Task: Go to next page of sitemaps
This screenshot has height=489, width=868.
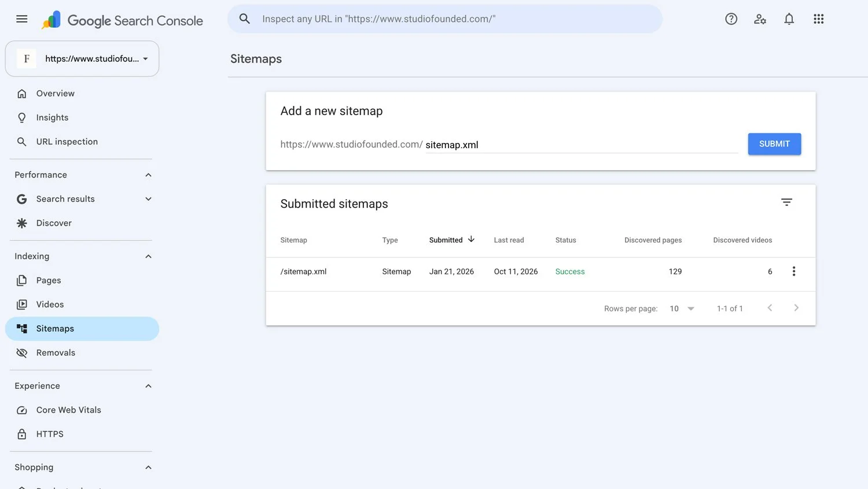Action: 796,308
